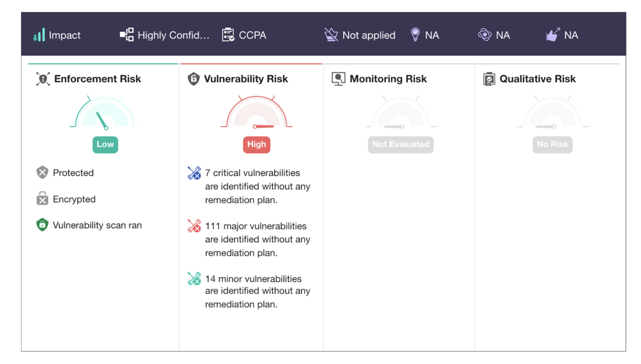Click the High risk badge

point(256,144)
